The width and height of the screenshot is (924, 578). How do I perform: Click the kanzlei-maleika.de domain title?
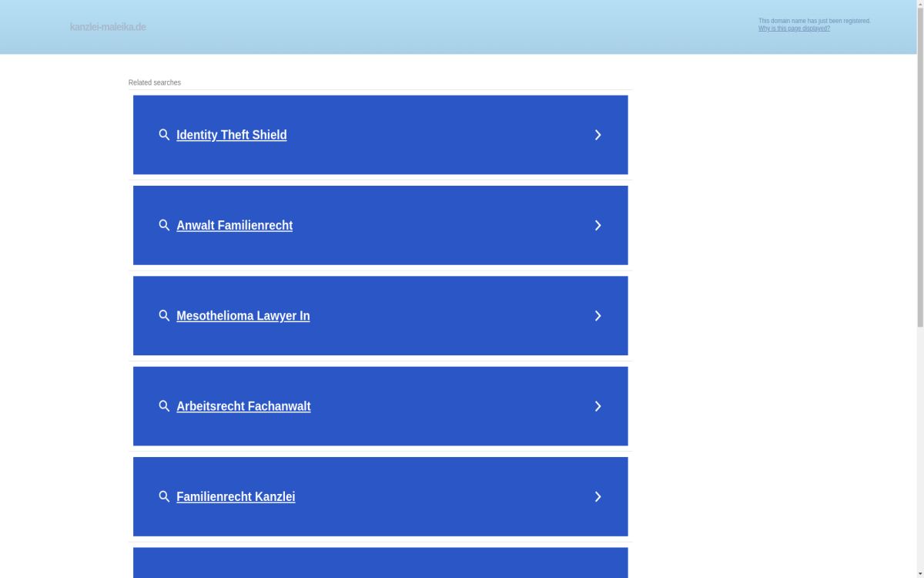tap(108, 27)
